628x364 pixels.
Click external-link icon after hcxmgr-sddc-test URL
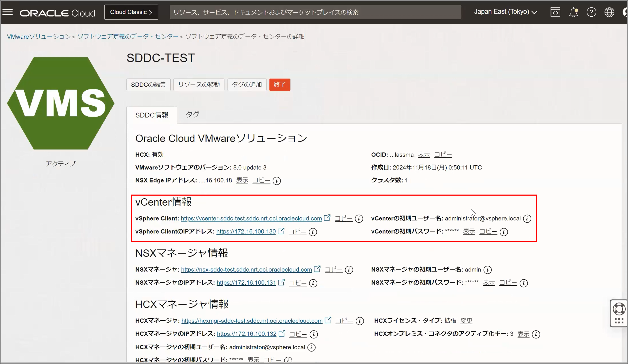328,320
